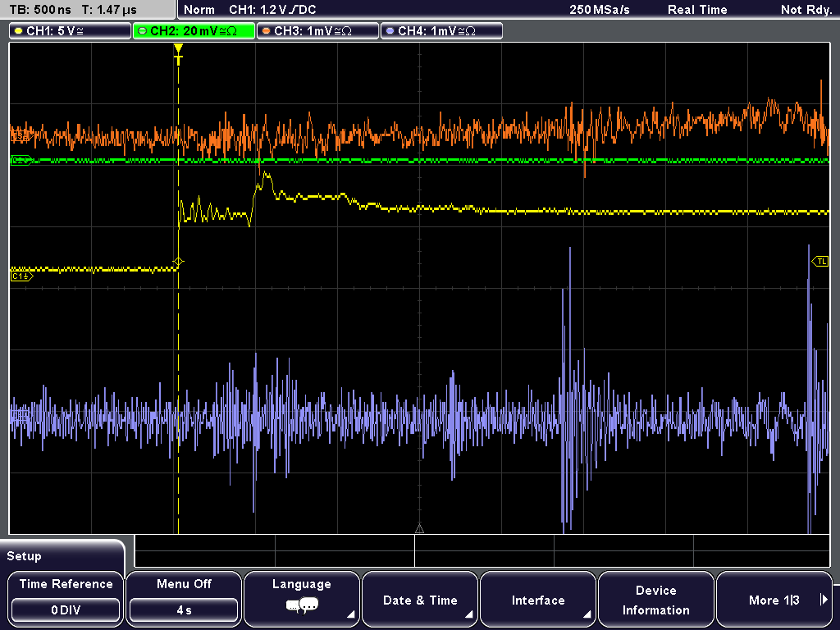The height and width of the screenshot is (630, 840).
Task: Click the yellow trigger position marker T
Action: coord(178,55)
